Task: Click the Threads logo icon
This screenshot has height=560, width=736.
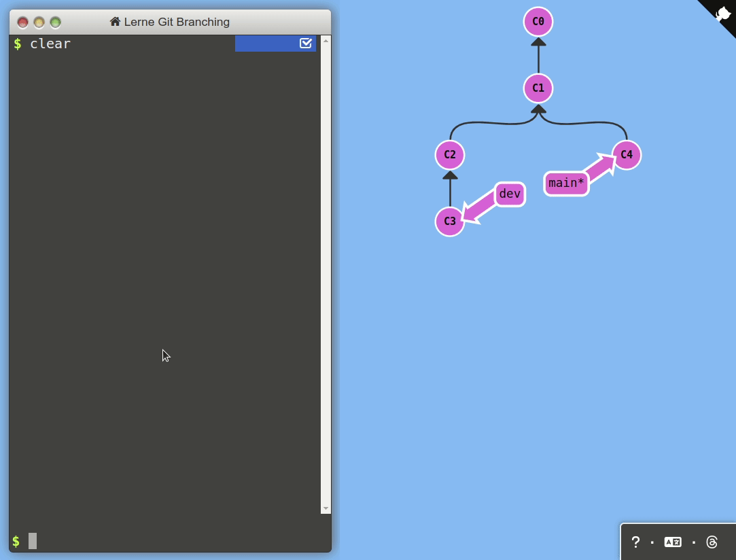Action: [712, 542]
